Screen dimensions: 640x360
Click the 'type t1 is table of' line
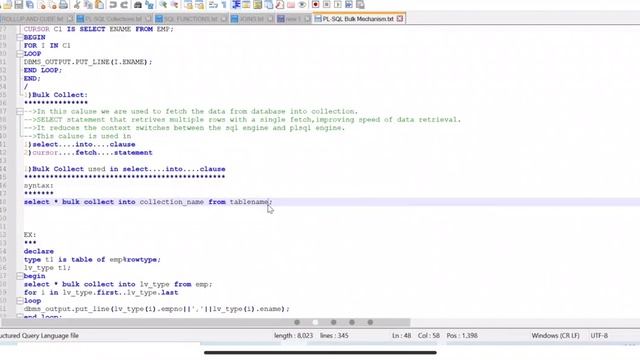coord(92,260)
